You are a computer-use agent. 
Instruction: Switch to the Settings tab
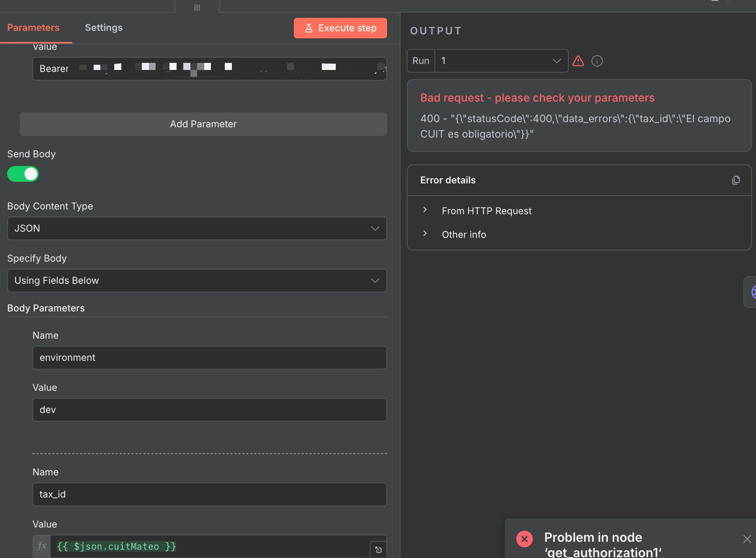[103, 28]
